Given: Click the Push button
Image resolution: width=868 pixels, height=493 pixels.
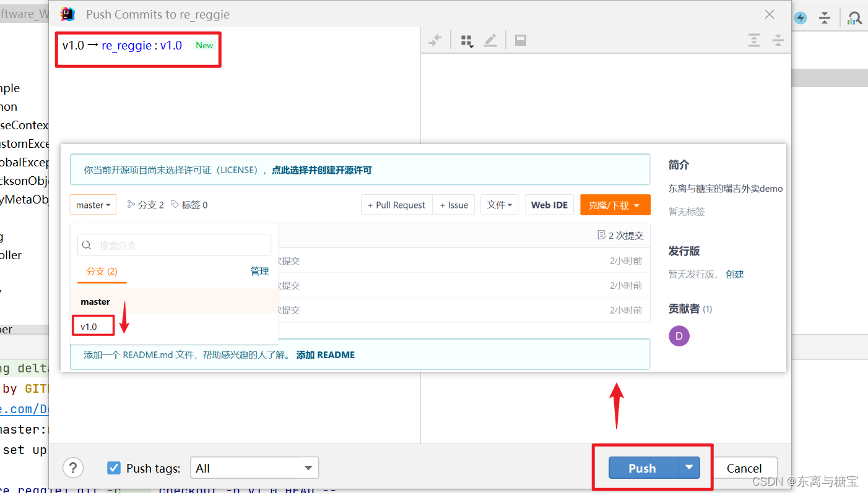Looking at the screenshot, I should [x=644, y=468].
